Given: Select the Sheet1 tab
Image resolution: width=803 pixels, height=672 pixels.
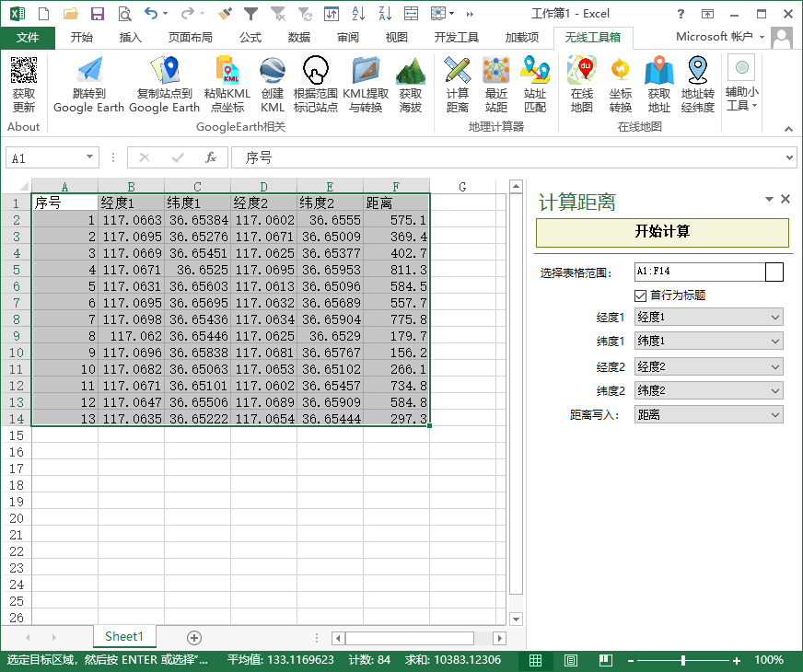Looking at the screenshot, I should coord(124,637).
